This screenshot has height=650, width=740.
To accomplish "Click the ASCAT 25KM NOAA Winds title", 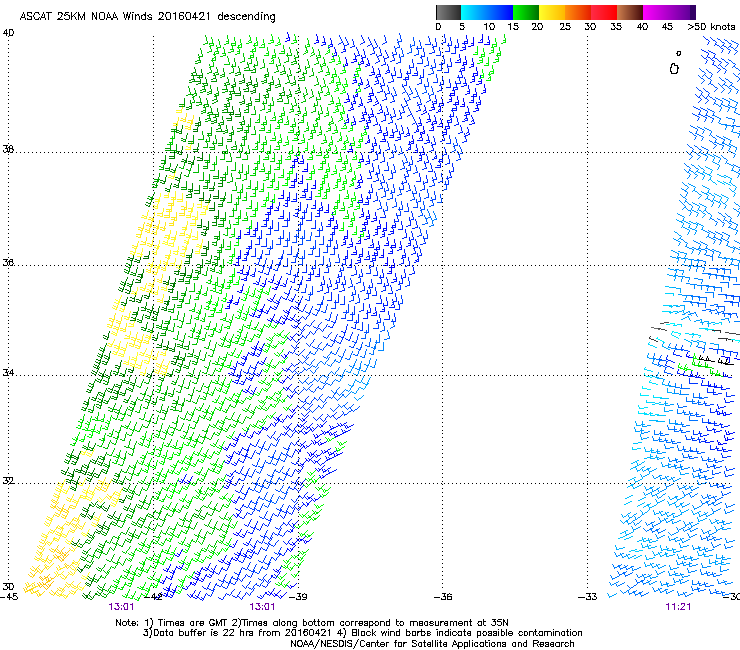I will (147, 17).
